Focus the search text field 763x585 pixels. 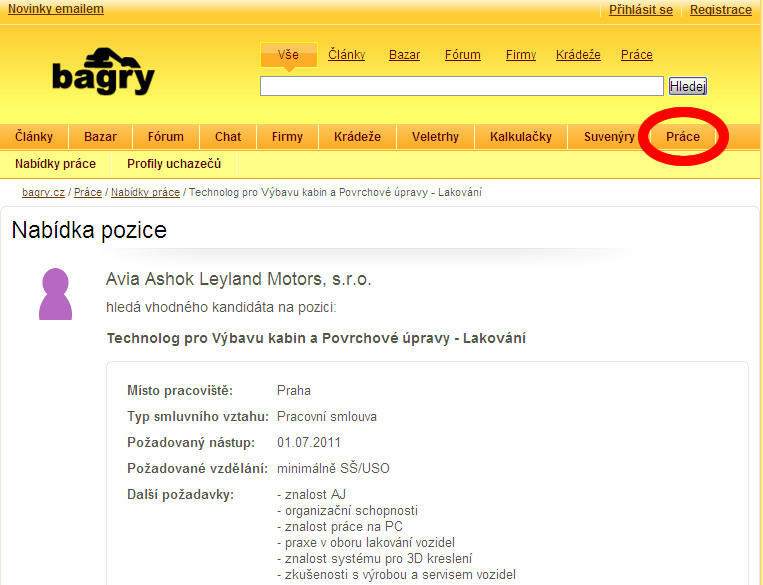pos(462,86)
